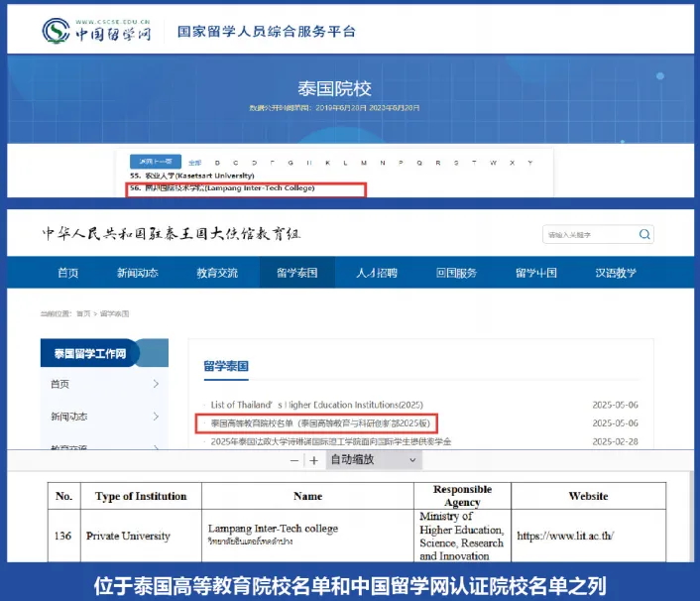Click 留学泰国 in the breadcrumb
This screenshot has height=601, width=700.
[x=114, y=313]
